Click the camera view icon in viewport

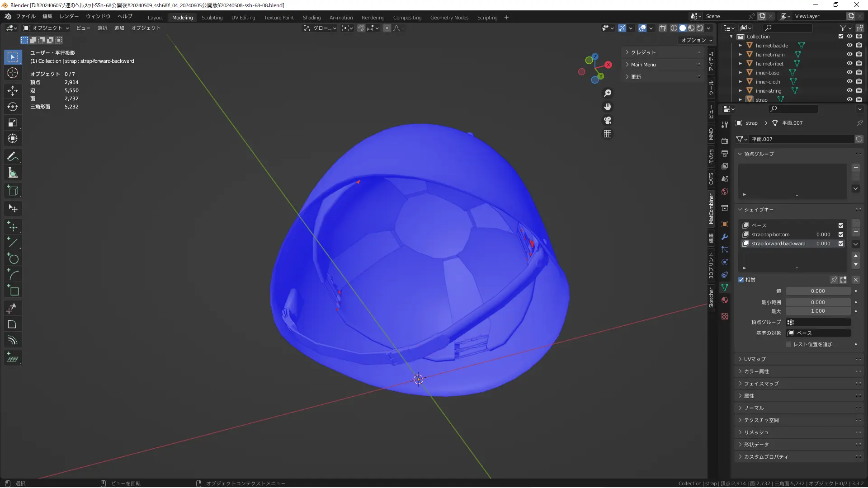[608, 120]
